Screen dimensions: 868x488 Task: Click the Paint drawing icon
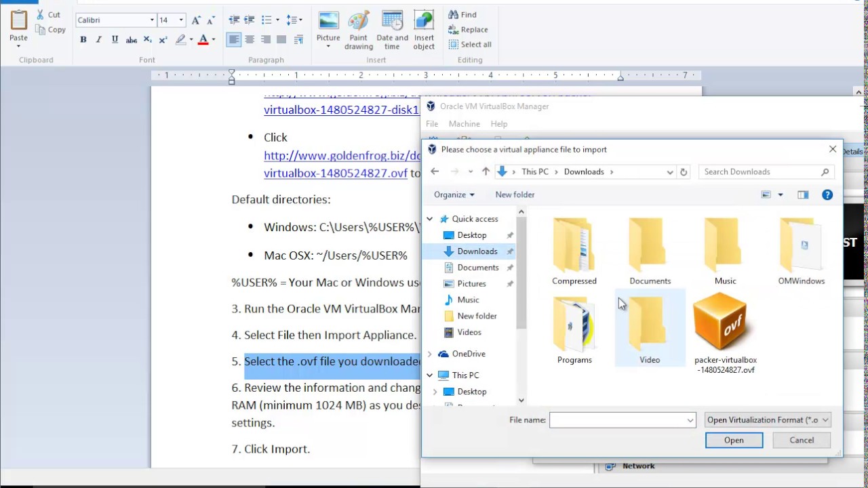pyautogui.click(x=359, y=20)
